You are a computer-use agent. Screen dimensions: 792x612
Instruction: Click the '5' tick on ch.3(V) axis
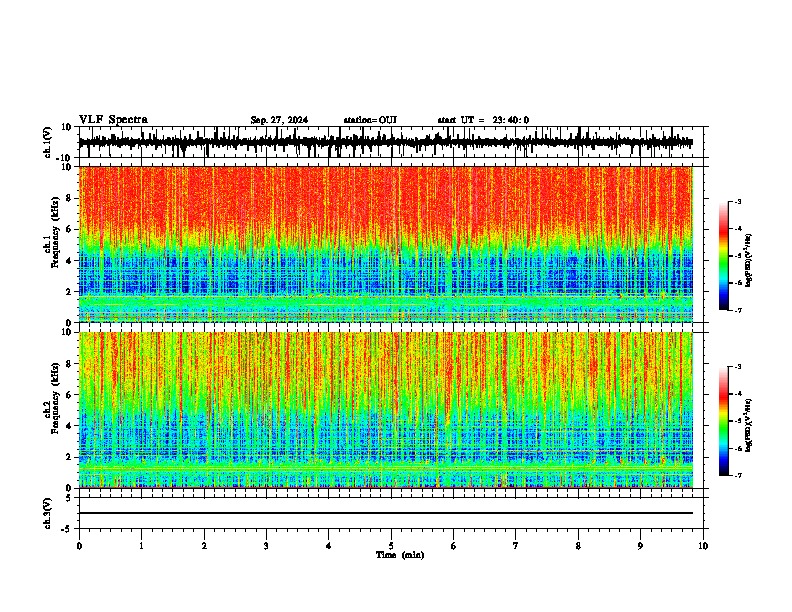(69, 498)
